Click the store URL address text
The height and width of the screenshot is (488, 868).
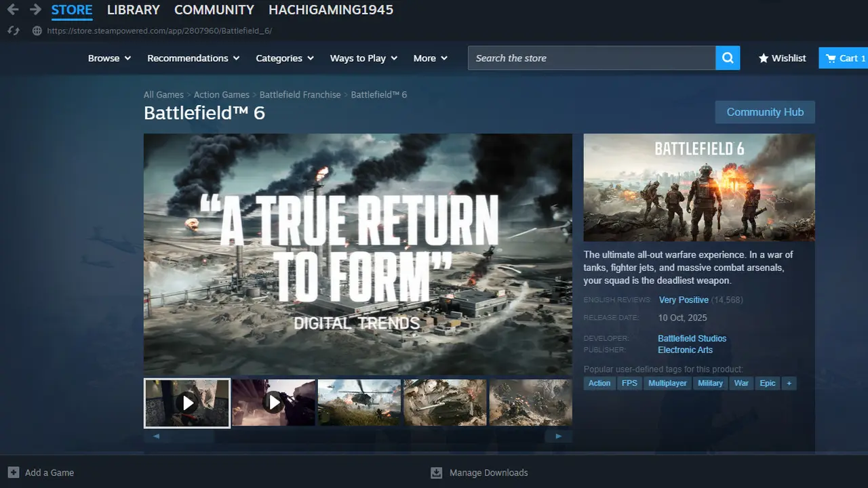[x=159, y=30]
